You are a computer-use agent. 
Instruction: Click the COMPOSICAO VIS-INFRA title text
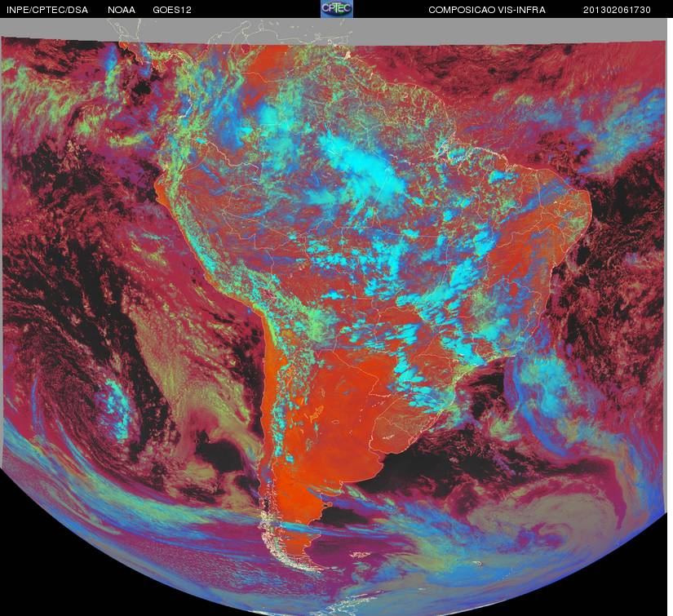click(487, 10)
